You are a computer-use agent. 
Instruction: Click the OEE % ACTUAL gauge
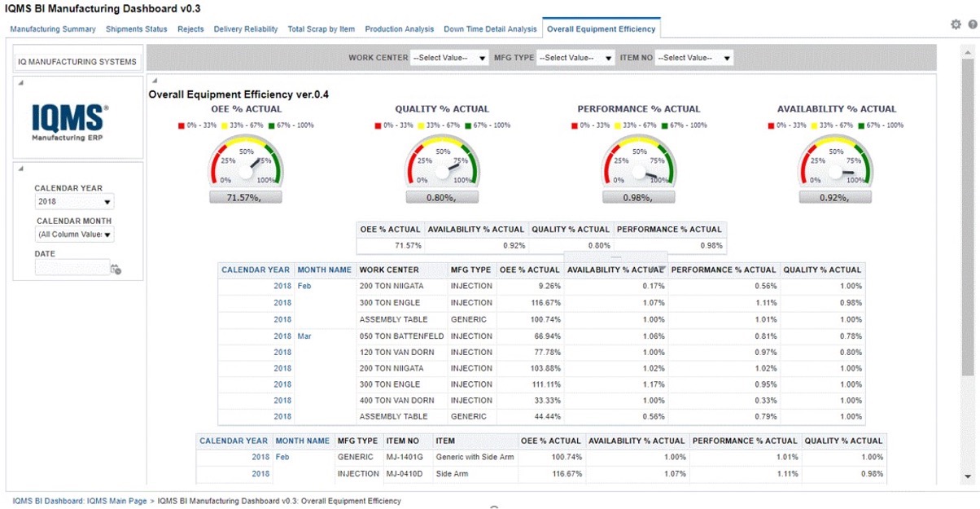coord(246,163)
